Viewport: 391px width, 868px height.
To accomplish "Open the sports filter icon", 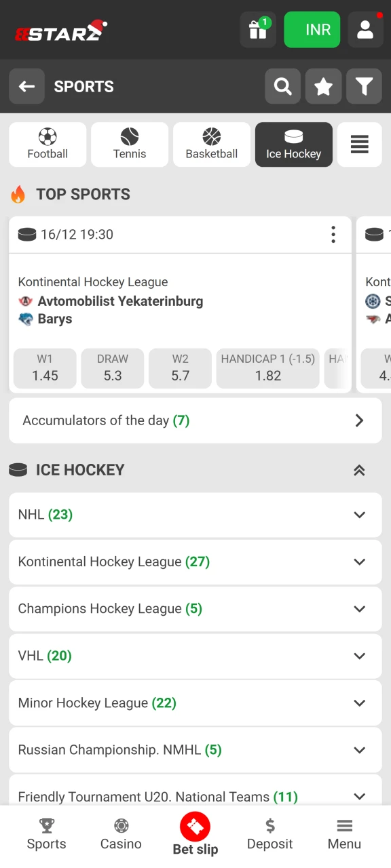I will click(x=364, y=86).
